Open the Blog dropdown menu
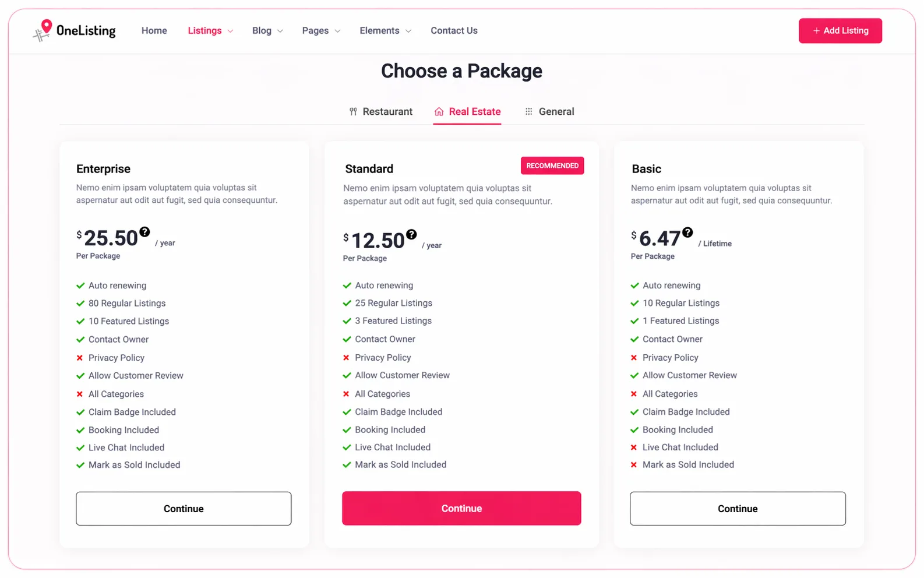The width and height of the screenshot is (924, 578). tap(267, 30)
